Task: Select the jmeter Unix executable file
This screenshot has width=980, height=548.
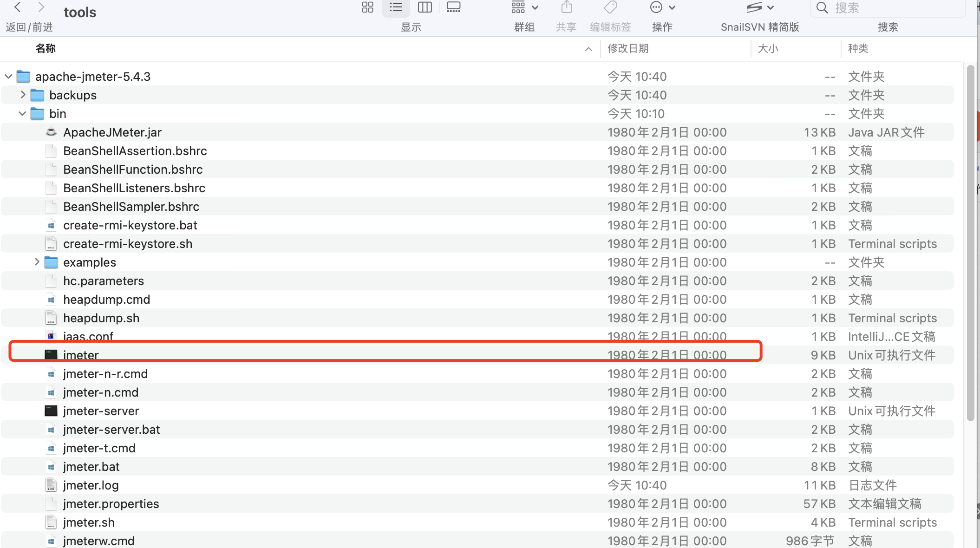Action: [x=81, y=355]
